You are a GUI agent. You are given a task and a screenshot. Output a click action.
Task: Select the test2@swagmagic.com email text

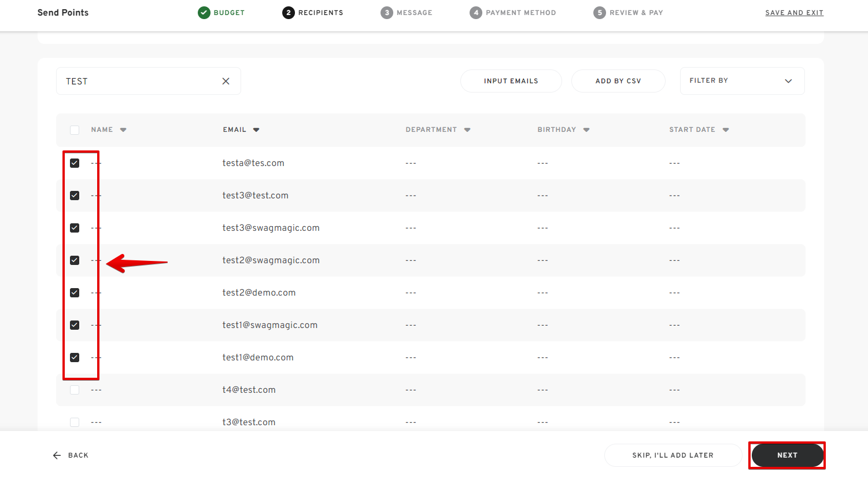pos(271,260)
